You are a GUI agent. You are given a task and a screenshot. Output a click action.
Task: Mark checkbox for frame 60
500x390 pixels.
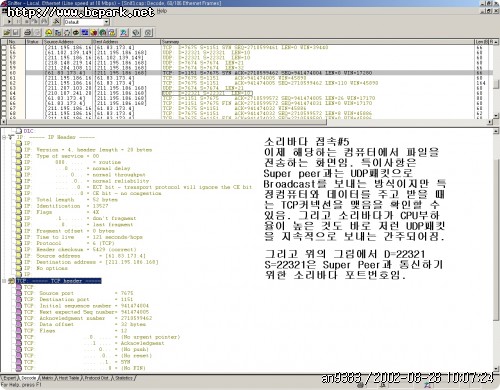click(x=4, y=73)
